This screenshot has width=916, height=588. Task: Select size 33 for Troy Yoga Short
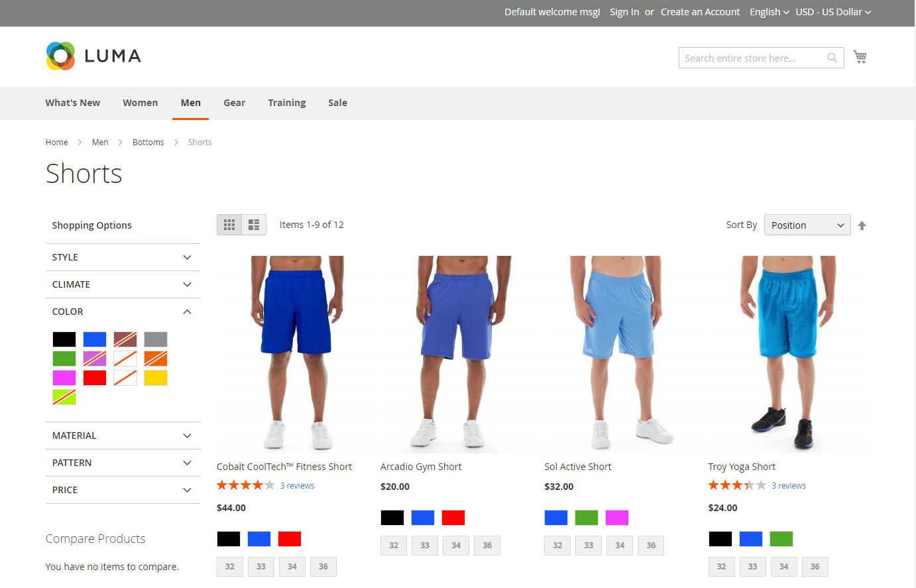point(753,567)
